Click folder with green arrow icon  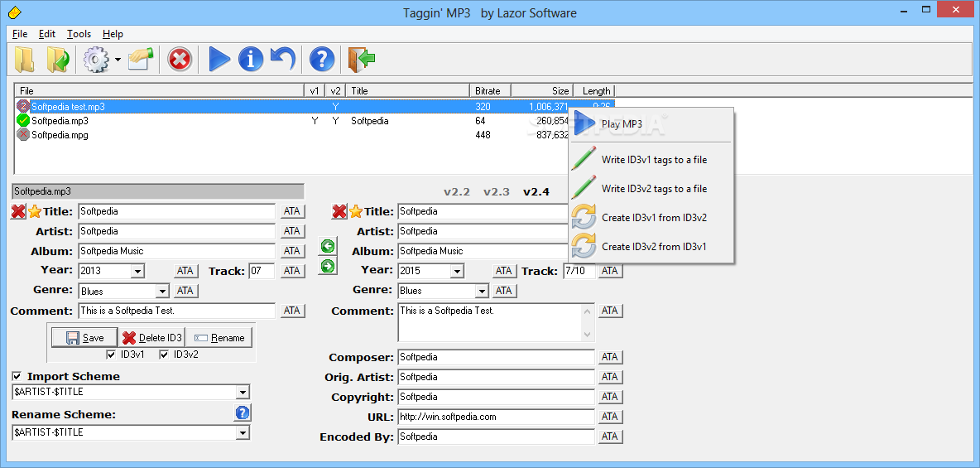click(x=59, y=60)
